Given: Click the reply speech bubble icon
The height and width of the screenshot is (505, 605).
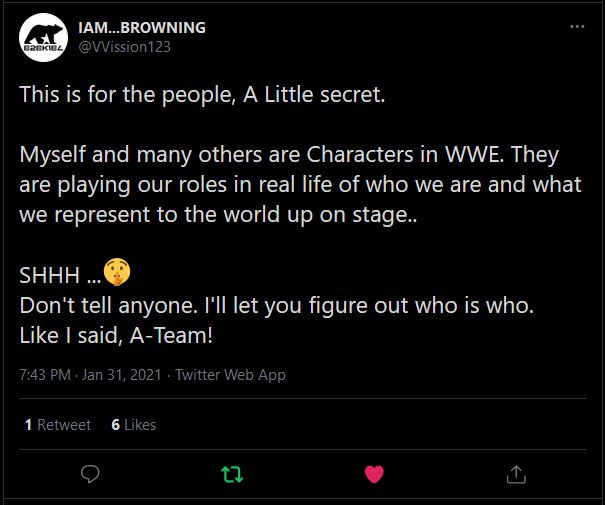Looking at the screenshot, I should (88, 473).
